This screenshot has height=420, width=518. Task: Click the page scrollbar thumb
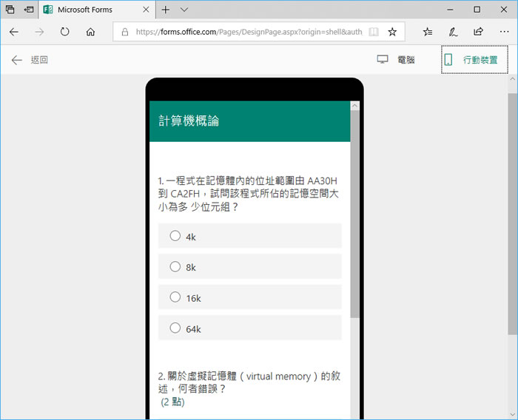click(x=512, y=214)
